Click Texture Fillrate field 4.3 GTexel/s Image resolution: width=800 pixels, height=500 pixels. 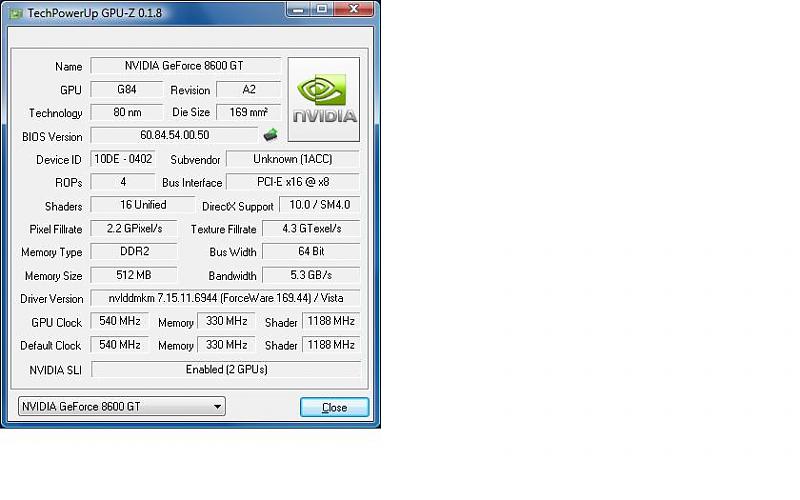(x=311, y=229)
